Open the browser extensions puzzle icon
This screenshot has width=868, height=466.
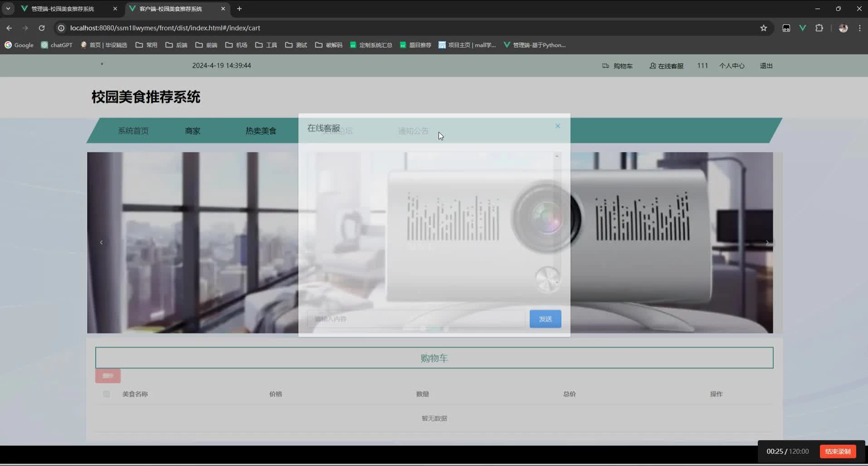[819, 28]
